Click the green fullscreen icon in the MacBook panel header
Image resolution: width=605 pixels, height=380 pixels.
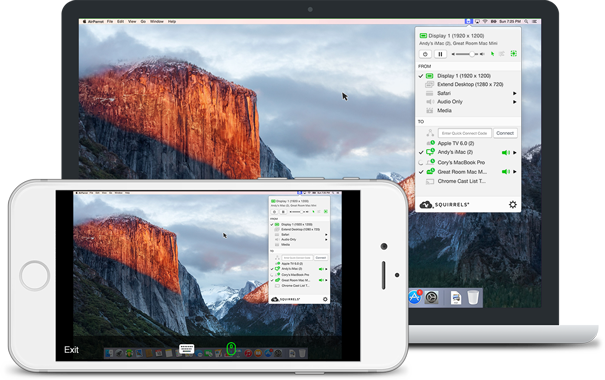pos(514,54)
